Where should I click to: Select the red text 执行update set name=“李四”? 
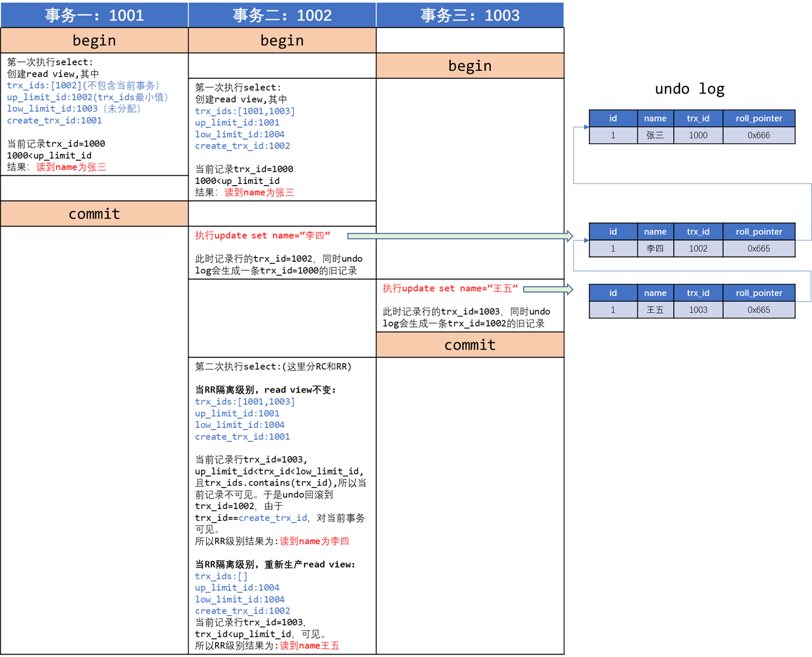pos(263,235)
